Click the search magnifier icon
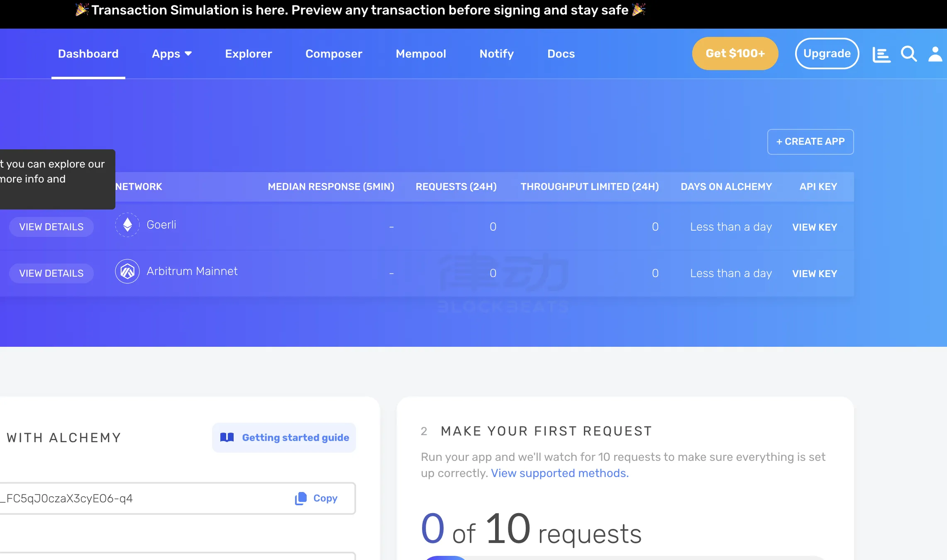This screenshot has width=947, height=560. coord(908,53)
